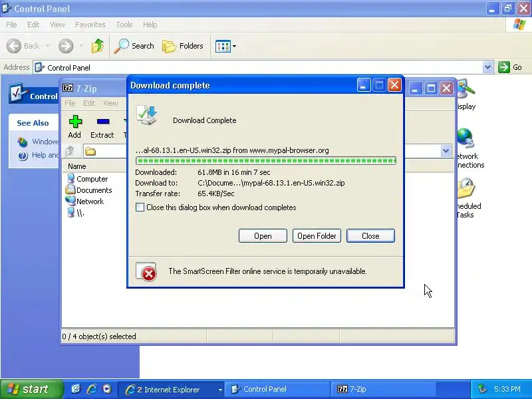Expand the Views button dropdown arrow
Viewport: 532px width, 399px height.
235,46
